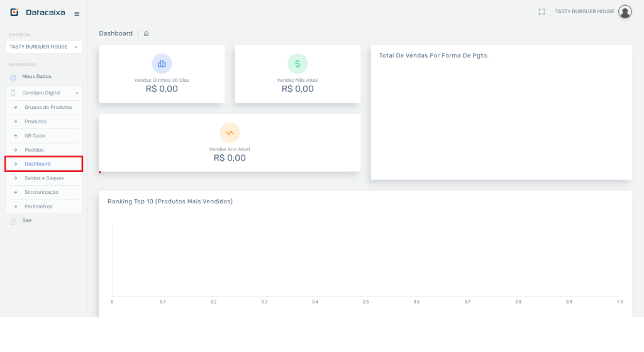The image size is (644, 352).
Task: Open the QR Code page
Action: pyautogui.click(x=35, y=135)
